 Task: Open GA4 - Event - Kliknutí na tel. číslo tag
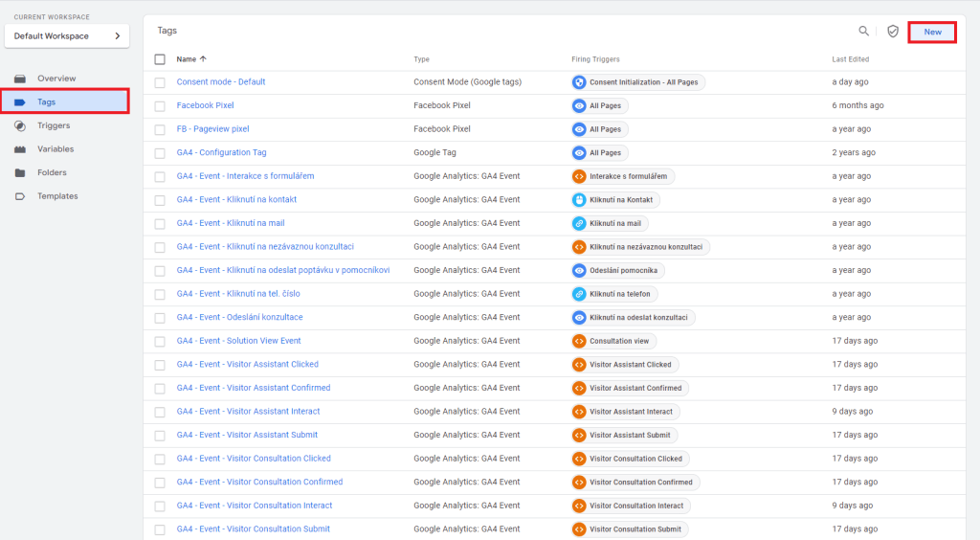[x=238, y=294]
